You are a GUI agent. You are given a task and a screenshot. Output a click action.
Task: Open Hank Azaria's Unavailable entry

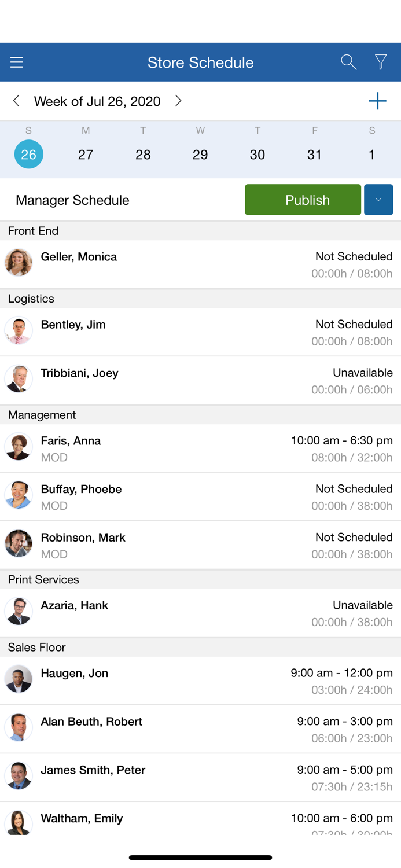pyautogui.click(x=362, y=605)
